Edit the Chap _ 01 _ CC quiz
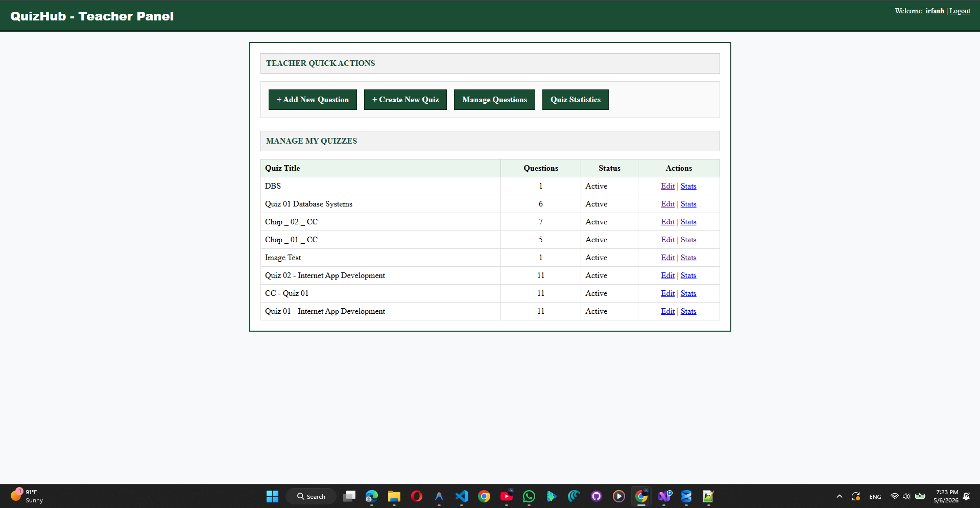This screenshot has width=980, height=508. pyautogui.click(x=668, y=240)
